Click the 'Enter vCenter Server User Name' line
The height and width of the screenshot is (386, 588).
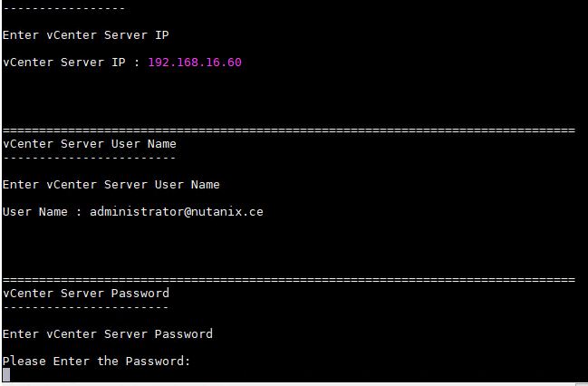coord(111,185)
